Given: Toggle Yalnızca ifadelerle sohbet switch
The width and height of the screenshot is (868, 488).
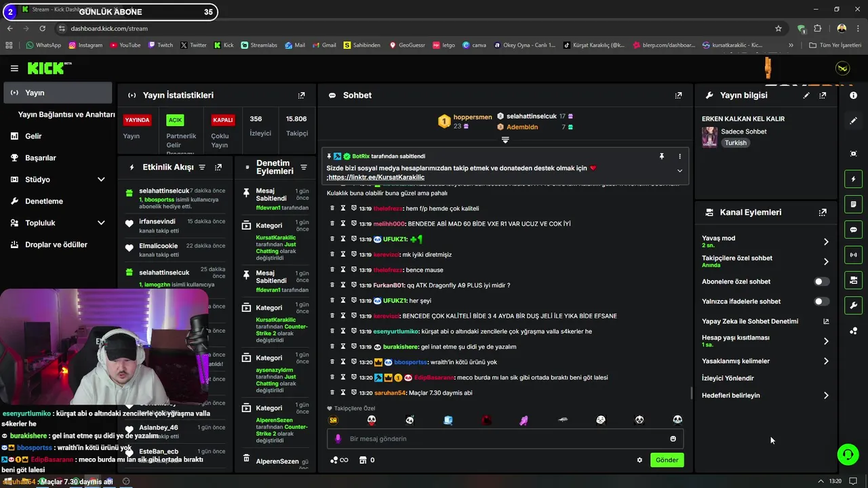Looking at the screenshot, I should click(821, 302).
